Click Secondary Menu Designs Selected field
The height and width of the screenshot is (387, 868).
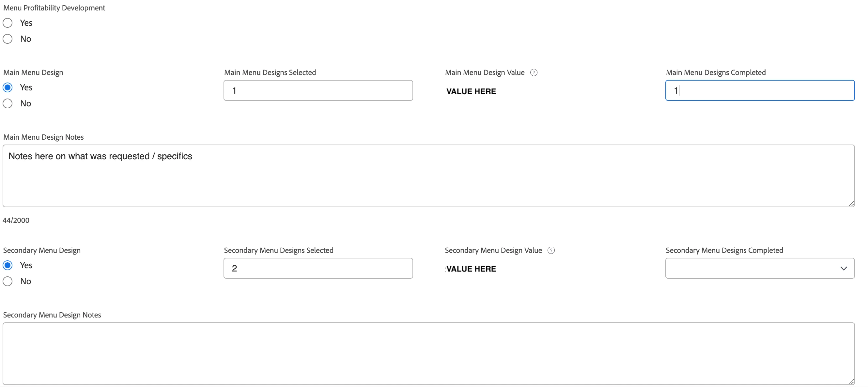point(318,269)
